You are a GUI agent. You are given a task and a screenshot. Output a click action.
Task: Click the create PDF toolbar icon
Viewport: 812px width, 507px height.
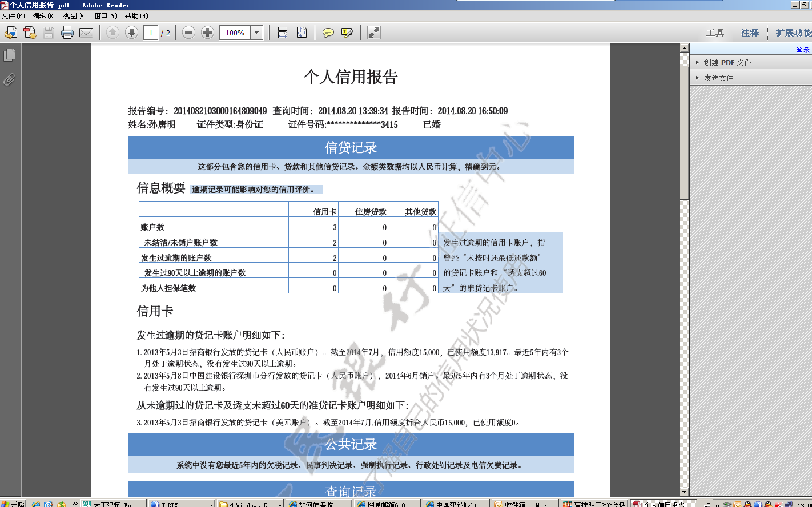30,33
